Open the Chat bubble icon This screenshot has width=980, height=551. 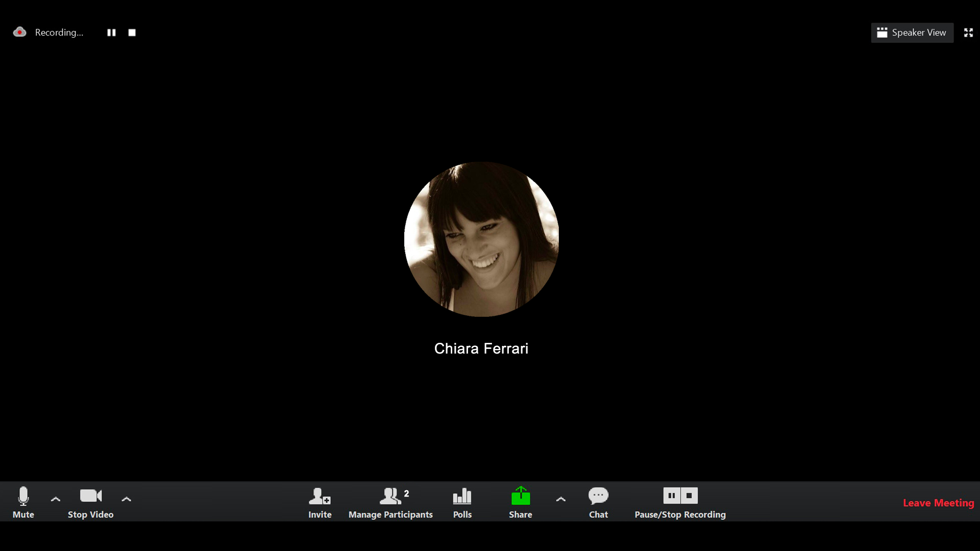pyautogui.click(x=598, y=496)
